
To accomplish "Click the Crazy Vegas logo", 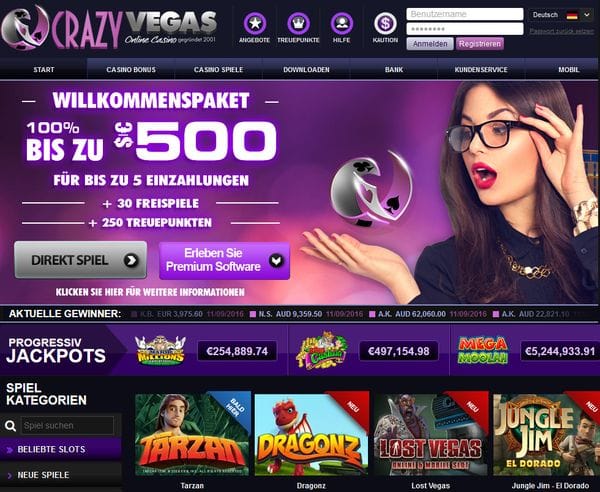I will point(109,27).
